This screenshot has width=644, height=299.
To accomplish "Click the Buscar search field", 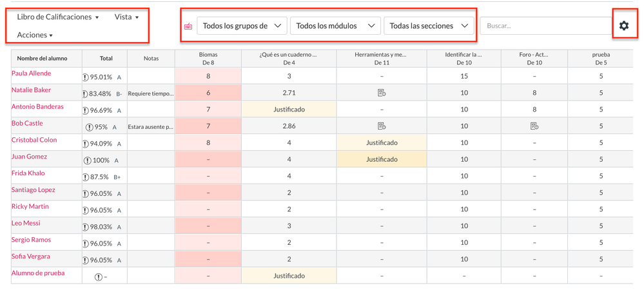I will click(542, 26).
